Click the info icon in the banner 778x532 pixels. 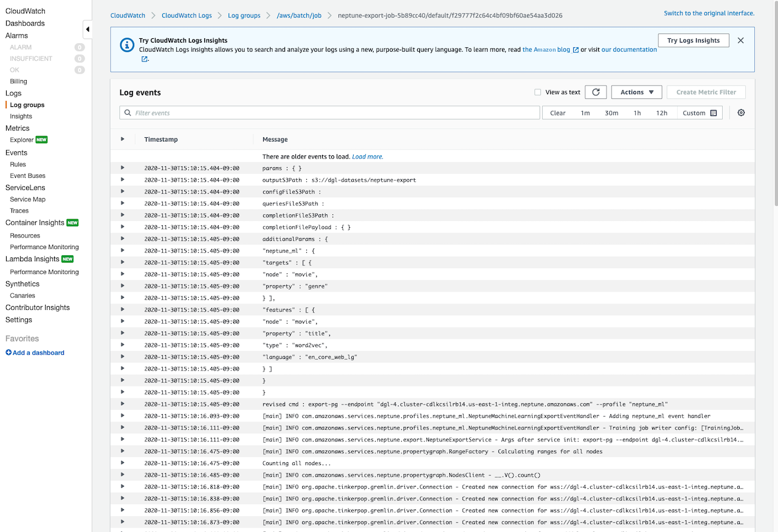click(x=126, y=44)
